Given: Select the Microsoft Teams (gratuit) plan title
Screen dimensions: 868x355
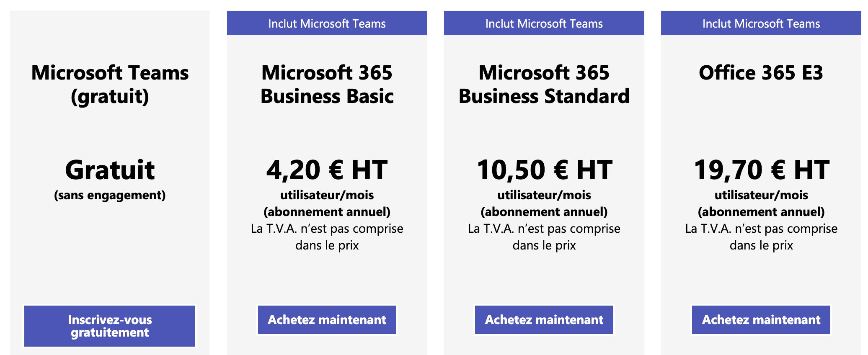Looking at the screenshot, I should point(110,85).
